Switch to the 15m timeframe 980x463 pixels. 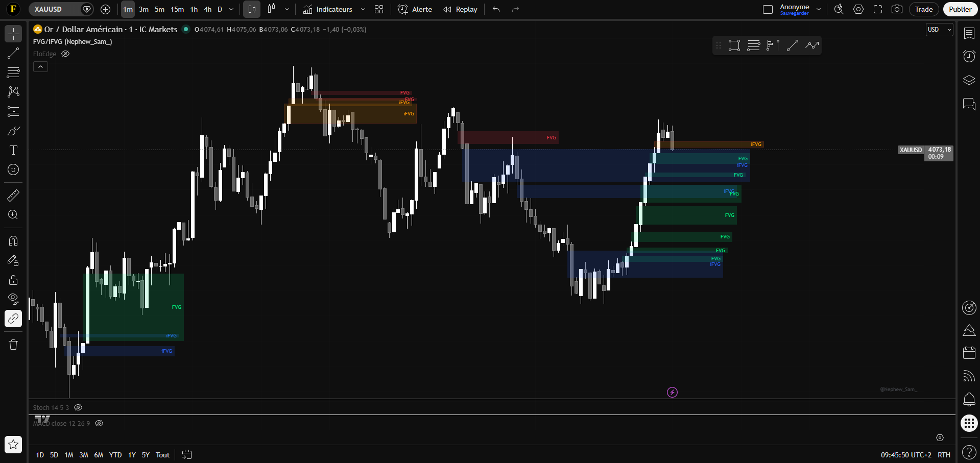pos(177,9)
